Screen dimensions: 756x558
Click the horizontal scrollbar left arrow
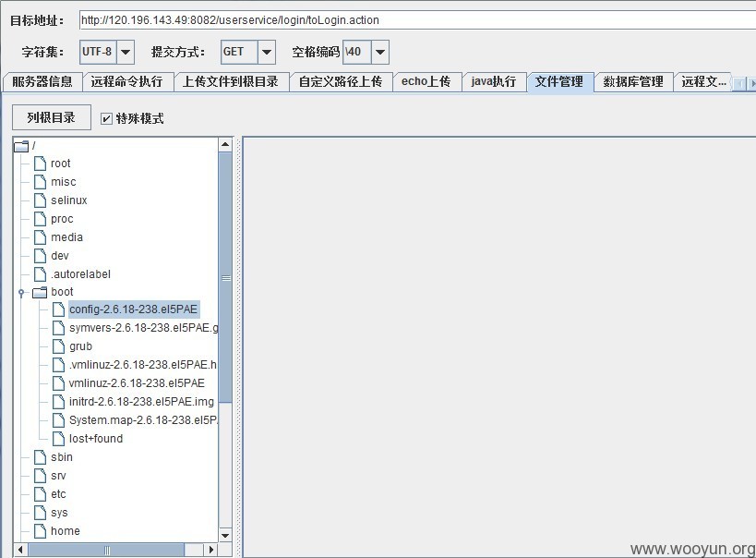coord(20,550)
